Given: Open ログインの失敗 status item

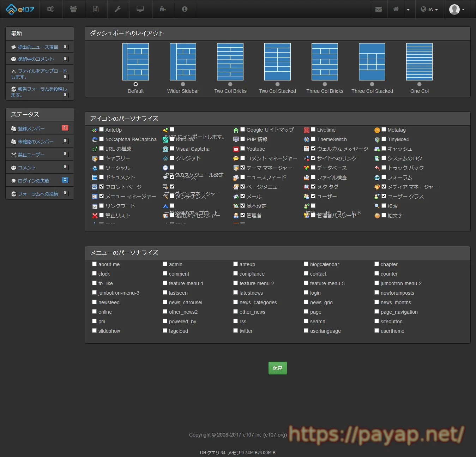Looking at the screenshot, I should [x=34, y=181].
